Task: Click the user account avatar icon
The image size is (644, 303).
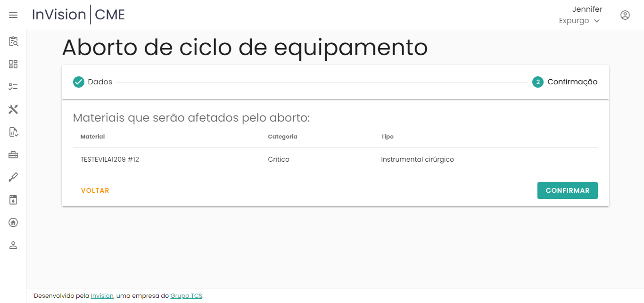Action: point(625,15)
